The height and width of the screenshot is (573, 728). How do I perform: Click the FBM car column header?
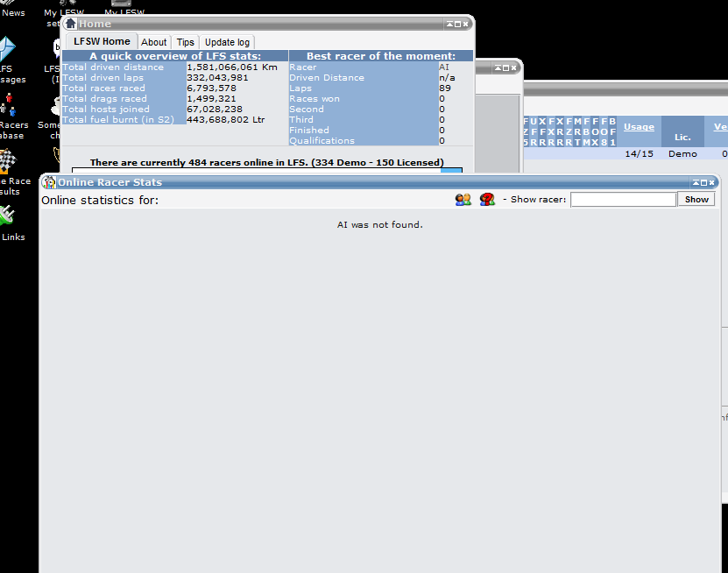pyautogui.click(x=586, y=132)
